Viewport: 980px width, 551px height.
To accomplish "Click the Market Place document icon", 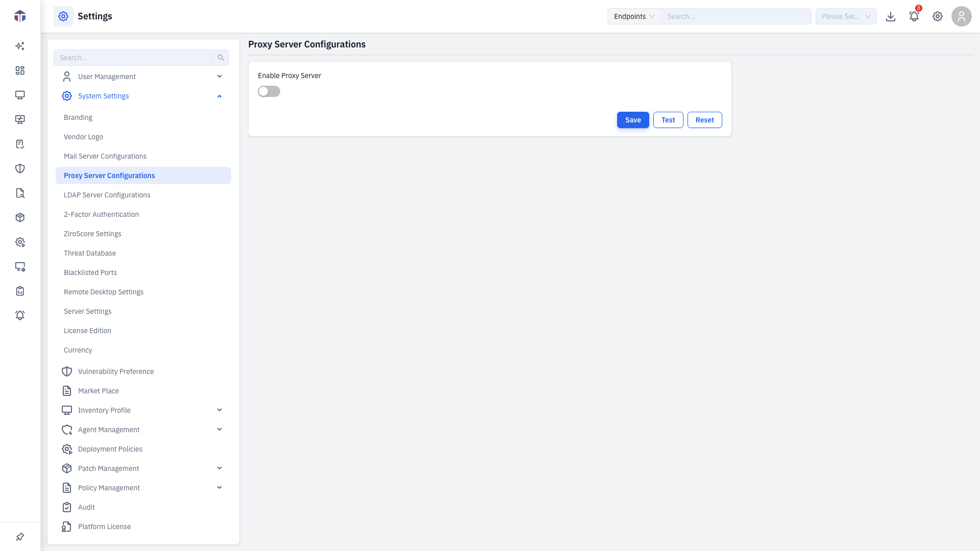I will pyautogui.click(x=67, y=391).
